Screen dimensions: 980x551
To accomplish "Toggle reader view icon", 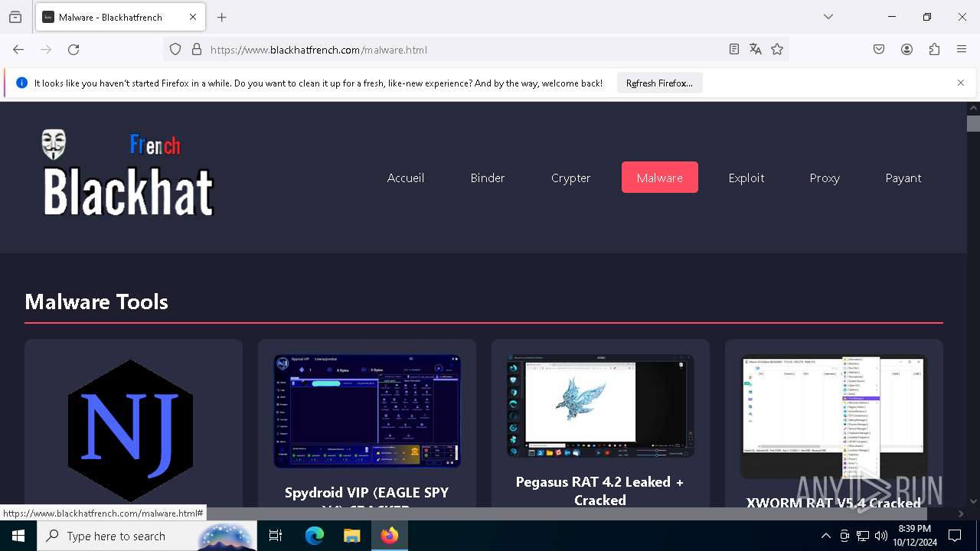I will click(734, 50).
